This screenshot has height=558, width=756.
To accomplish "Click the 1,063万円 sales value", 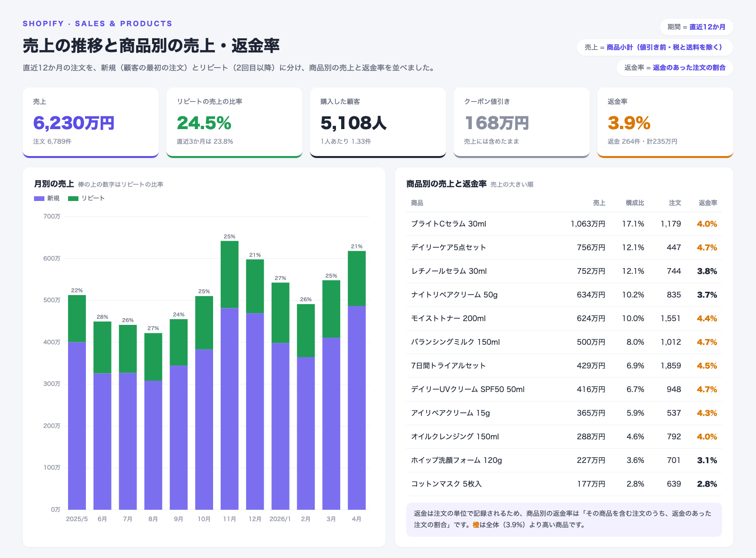I will [588, 224].
